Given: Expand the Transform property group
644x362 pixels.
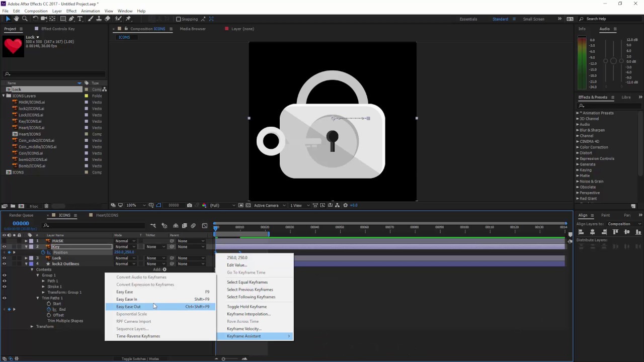Looking at the screenshot, I should point(32,326).
